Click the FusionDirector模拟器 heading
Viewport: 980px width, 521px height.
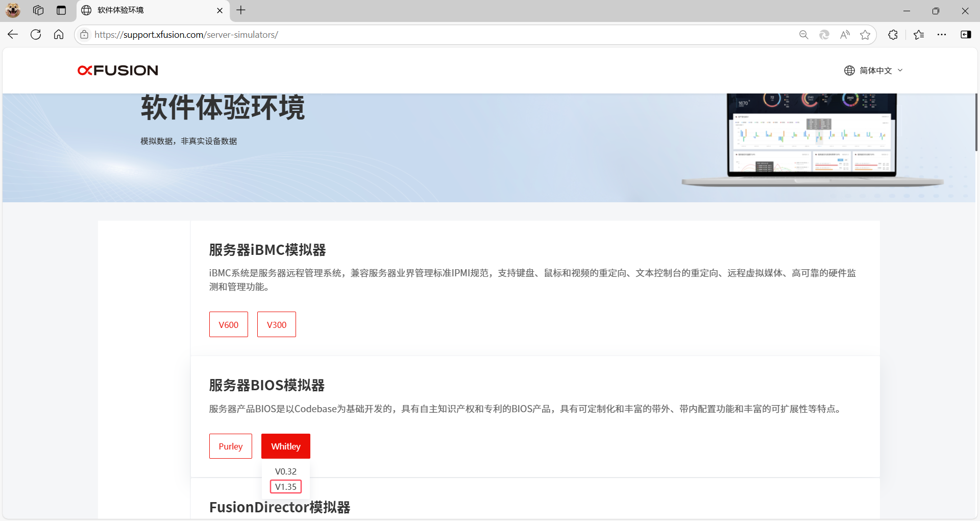[280, 507]
